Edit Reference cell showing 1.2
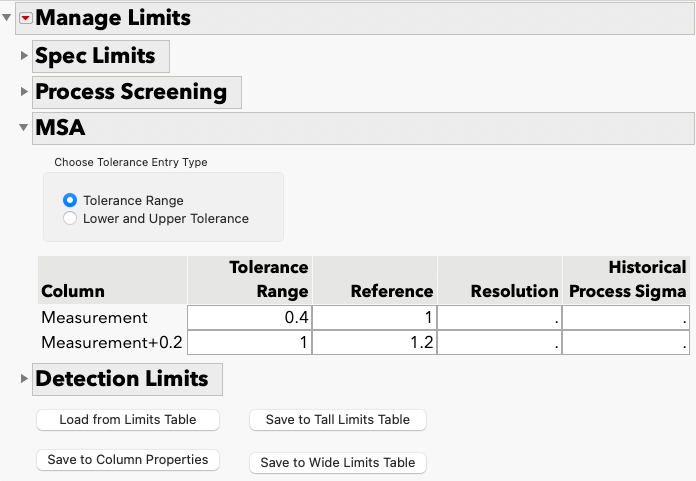 [x=375, y=343]
